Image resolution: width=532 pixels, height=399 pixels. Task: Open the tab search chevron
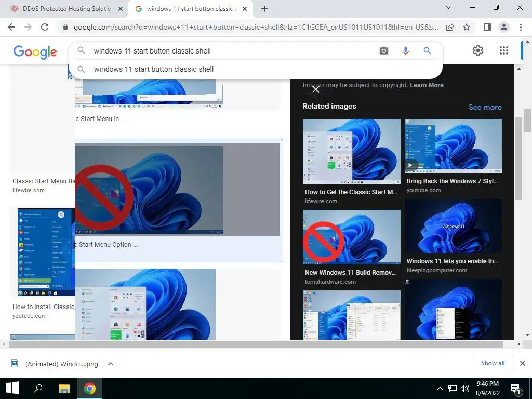tap(448, 7)
